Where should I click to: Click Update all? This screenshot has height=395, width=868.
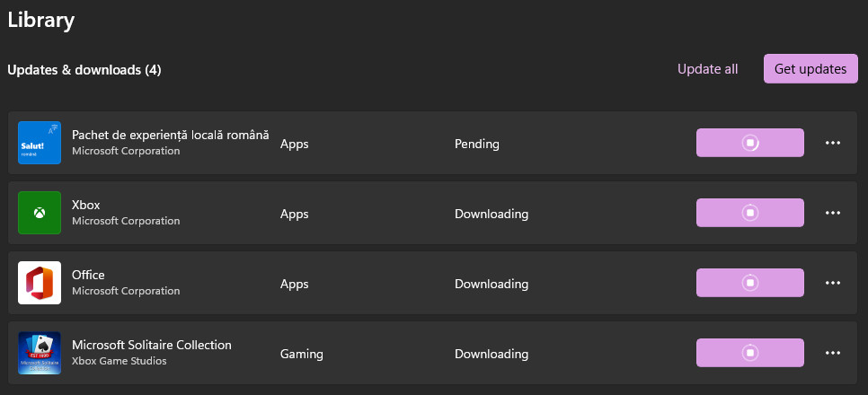click(x=707, y=69)
